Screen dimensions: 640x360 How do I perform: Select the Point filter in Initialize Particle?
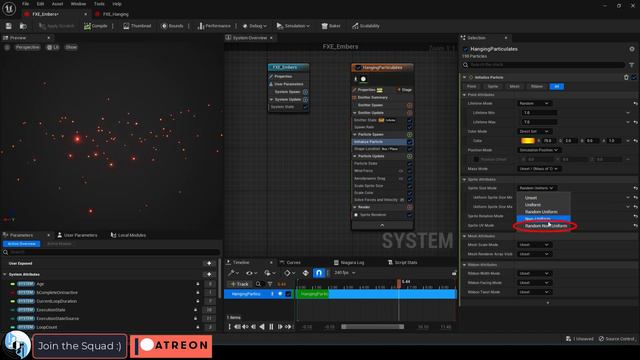[471, 86]
